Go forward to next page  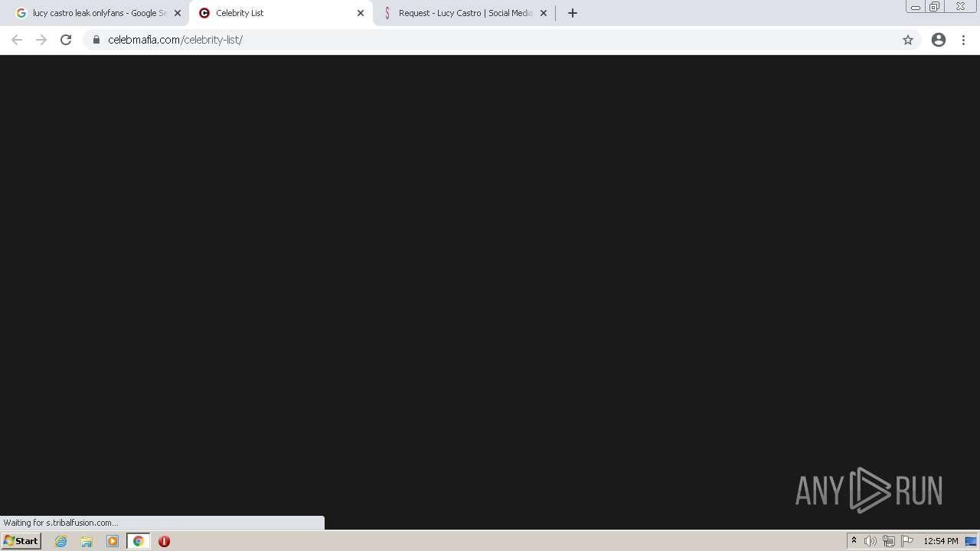point(41,40)
